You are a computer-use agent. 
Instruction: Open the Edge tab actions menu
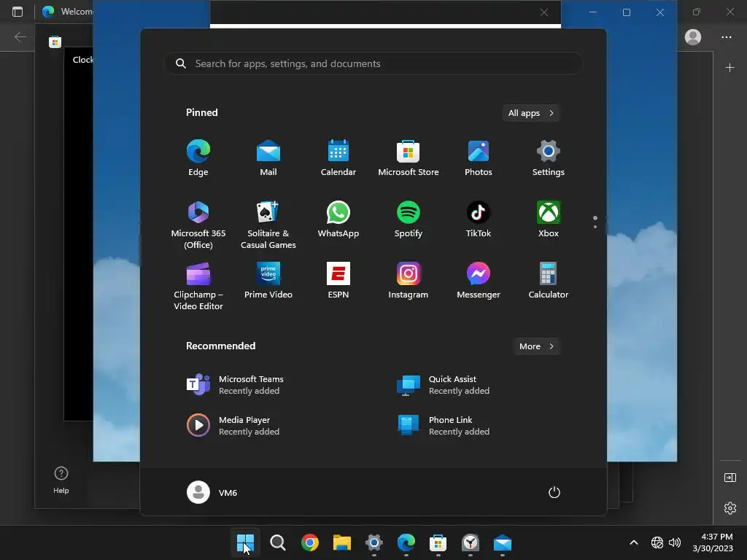coord(18,12)
